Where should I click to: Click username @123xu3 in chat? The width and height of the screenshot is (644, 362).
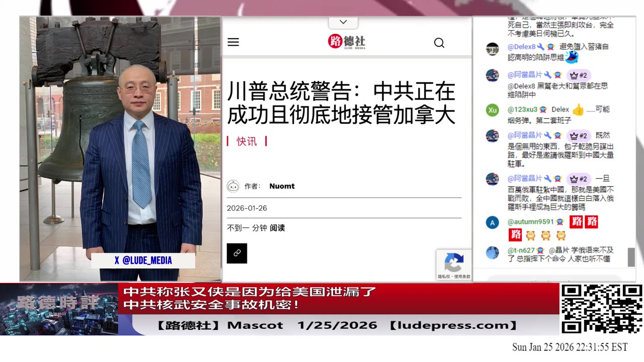click(522, 109)
